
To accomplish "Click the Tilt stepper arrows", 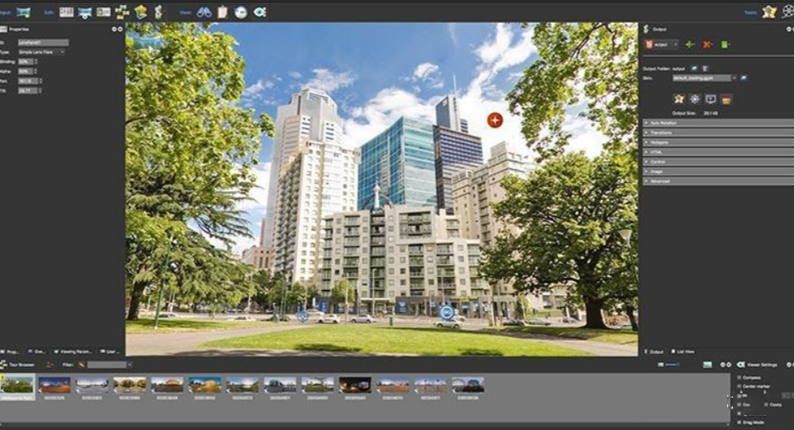I will coord(40,91).
